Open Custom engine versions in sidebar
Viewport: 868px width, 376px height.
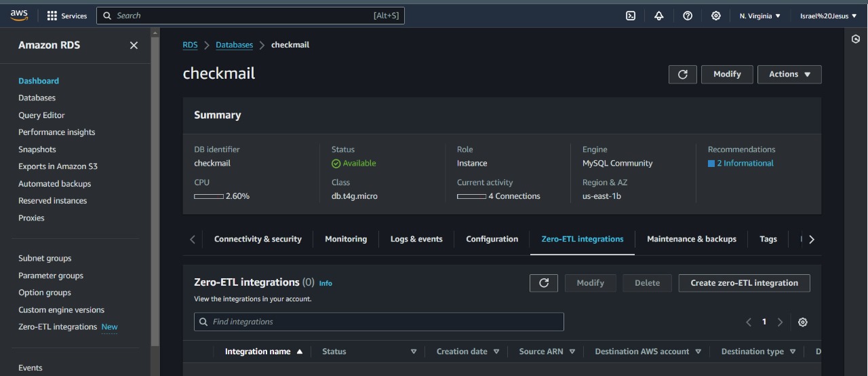pyautogui.click(x=61, y=310)
